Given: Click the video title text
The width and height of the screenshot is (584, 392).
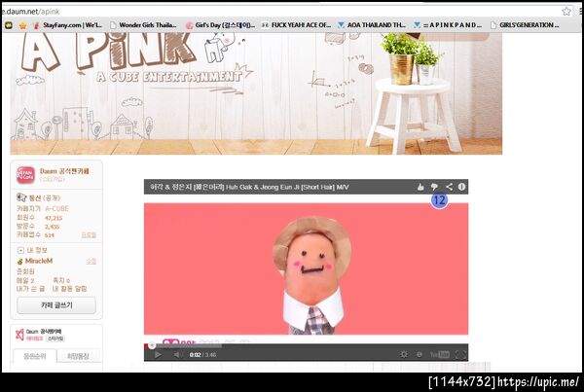Looking at the screenshot, I should coord(249,187).
